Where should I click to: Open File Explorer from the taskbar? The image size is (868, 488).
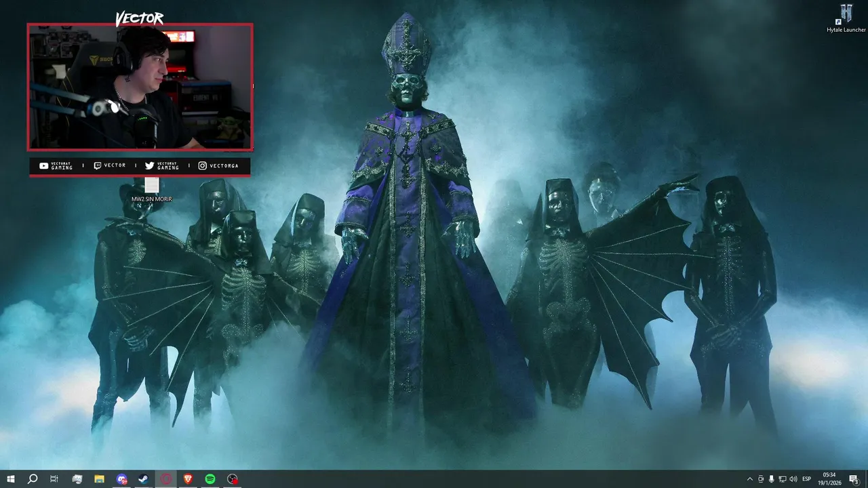tap(99, 479)
